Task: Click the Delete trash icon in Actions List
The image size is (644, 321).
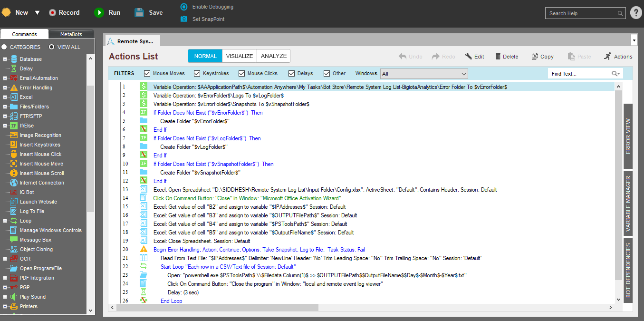Action: [498, 57]
